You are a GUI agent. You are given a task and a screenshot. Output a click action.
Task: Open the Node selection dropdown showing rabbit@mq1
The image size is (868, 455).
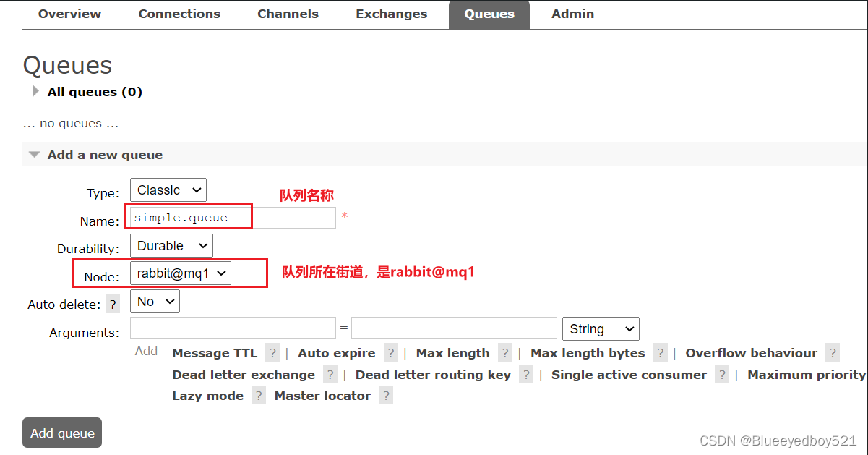[180, 273]
